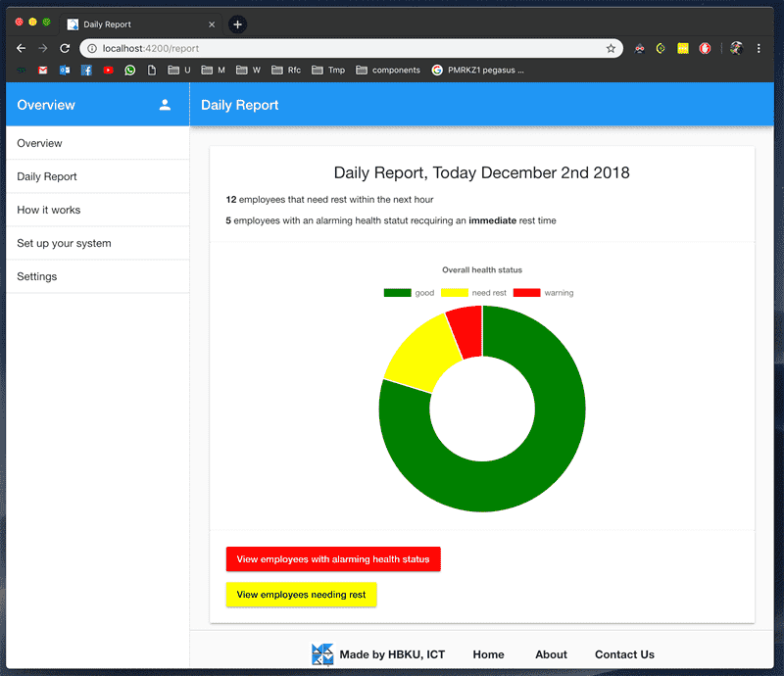Screen dimensions: 784x676
Task: Reload the page with refresh icon
Action: pyautogui.click(x=65, y=49)
